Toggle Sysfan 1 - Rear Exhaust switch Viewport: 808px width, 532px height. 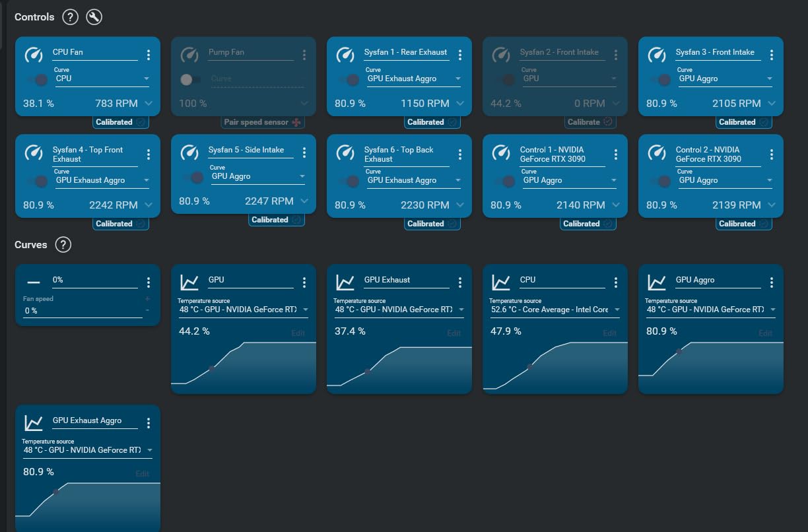point(349,80)
